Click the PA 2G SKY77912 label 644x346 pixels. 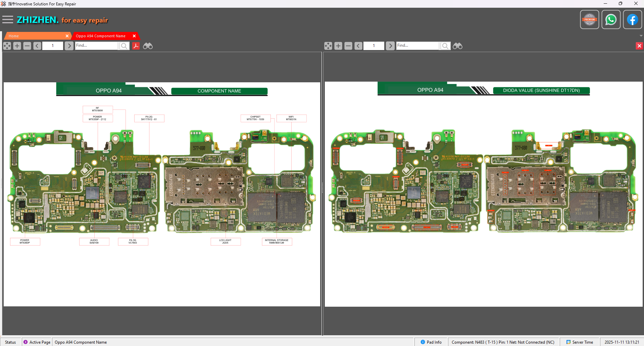[x=149, y=118]
